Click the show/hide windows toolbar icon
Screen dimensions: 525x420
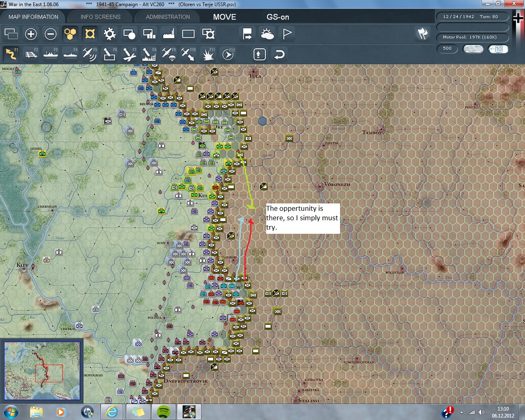click(11, 34)
